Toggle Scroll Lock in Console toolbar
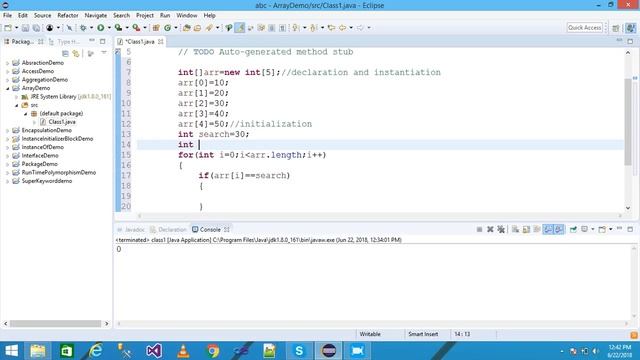The width and height of the screenshot is (640, 360). [527, 229]
